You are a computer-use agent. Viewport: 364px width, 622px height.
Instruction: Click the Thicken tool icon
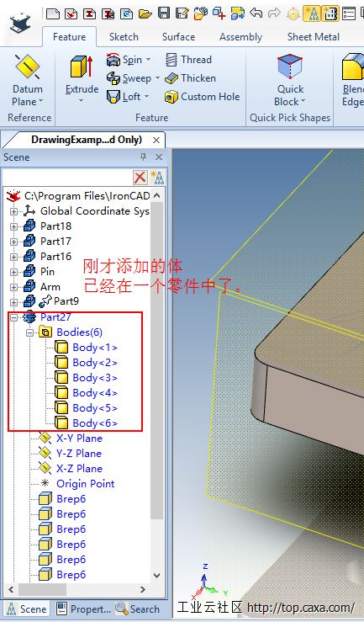click(x=171, y=78)
